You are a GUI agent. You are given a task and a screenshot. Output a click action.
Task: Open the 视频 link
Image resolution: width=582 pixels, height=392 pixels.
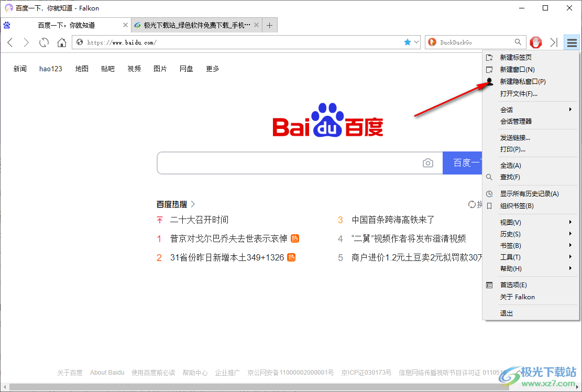tap(134, 69)
